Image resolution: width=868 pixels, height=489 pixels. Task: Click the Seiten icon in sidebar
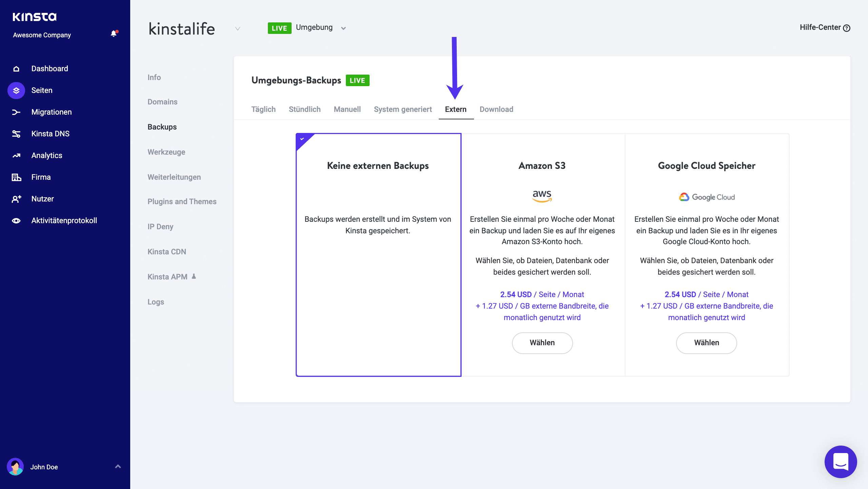17,90
